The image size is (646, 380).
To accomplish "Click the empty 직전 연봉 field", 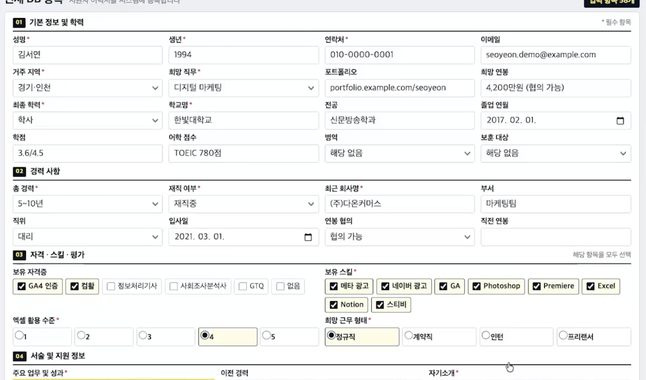I will point(555,237).
